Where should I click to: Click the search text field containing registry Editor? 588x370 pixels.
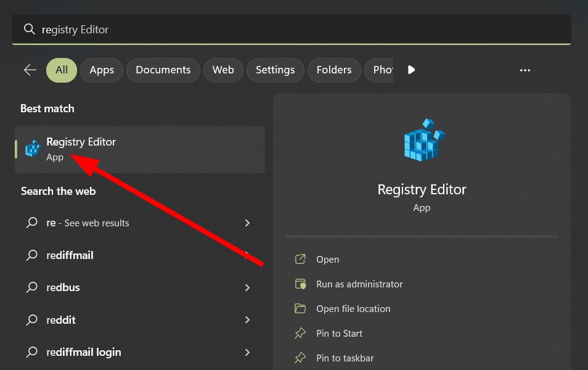click(292, 29)
